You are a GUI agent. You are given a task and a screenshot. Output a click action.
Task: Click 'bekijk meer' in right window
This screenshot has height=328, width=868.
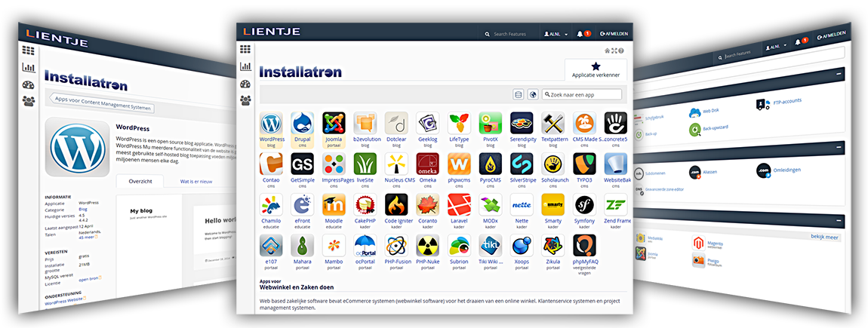pyautogui.click(x=826, y=237)
